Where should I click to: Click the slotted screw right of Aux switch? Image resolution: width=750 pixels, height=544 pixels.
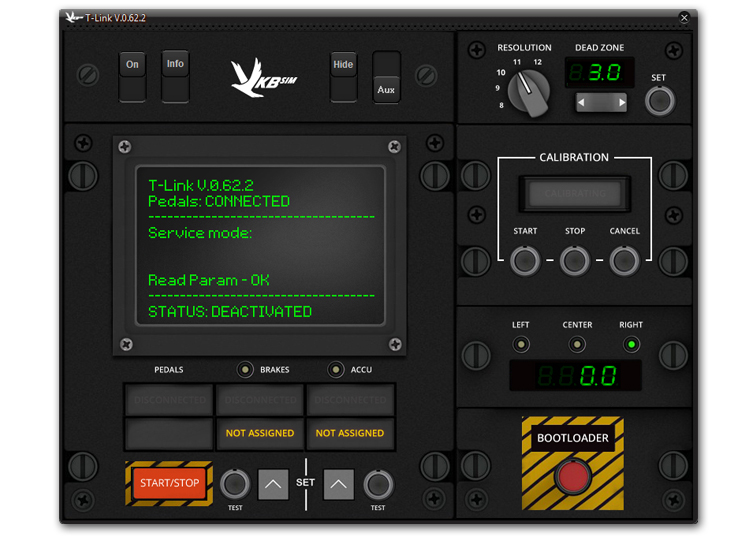pyautogui.click(x=426, y=75)
